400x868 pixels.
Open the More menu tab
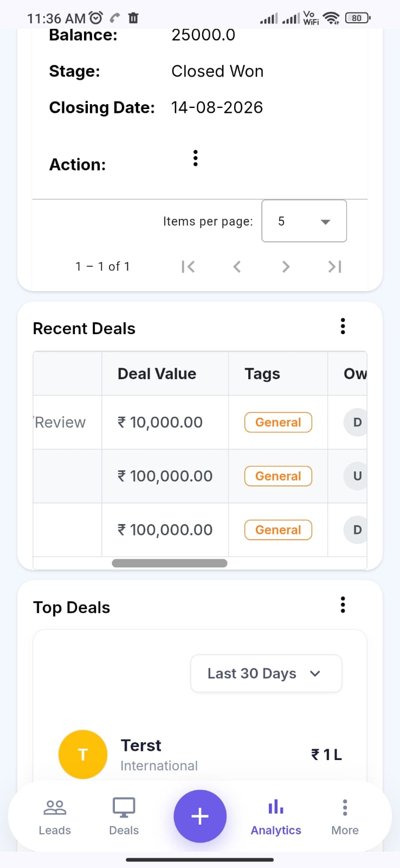pos(345,817)
